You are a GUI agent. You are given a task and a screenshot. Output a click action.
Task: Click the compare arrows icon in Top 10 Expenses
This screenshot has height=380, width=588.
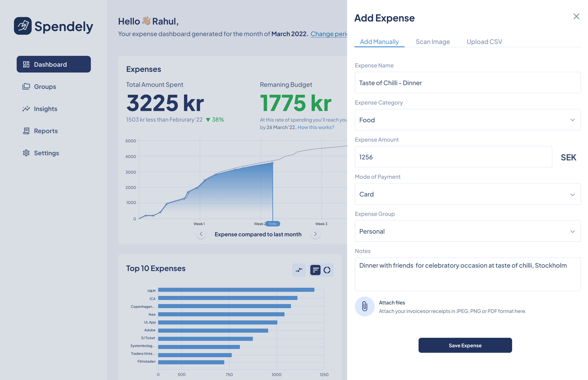click(299, 270)
